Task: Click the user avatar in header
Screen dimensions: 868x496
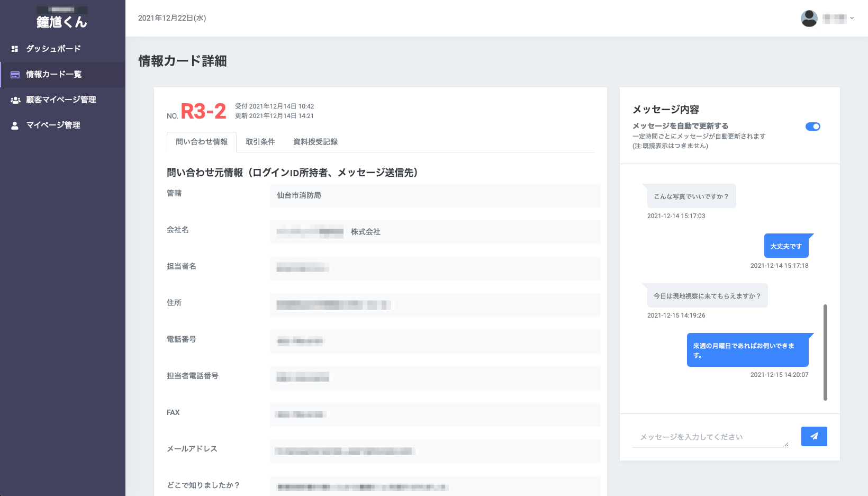Action: point(809,18)
